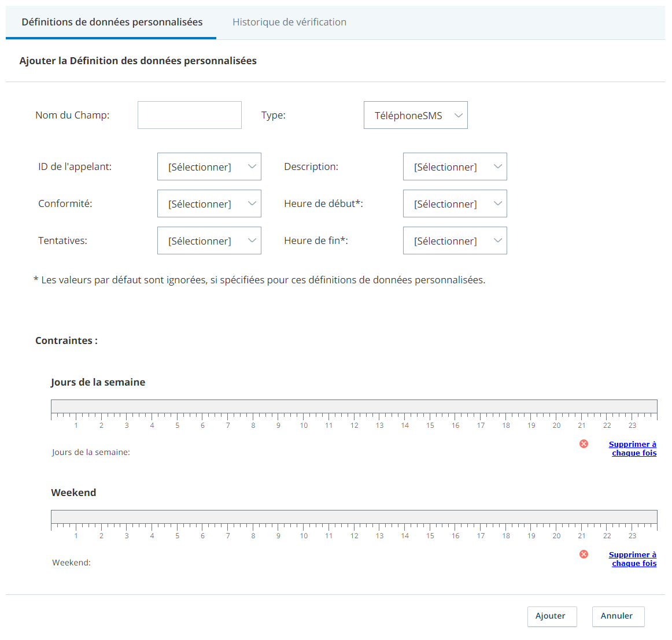Image resolution: width=672 pixels, height=640 pixels.
Task: Expand the Heure de début dropdown
Action: pyautogui.click(x=455, y=204)
